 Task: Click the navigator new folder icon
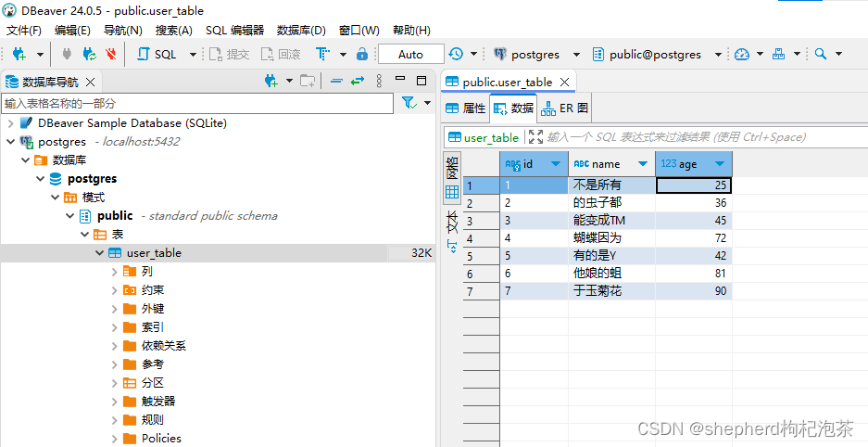308,82
